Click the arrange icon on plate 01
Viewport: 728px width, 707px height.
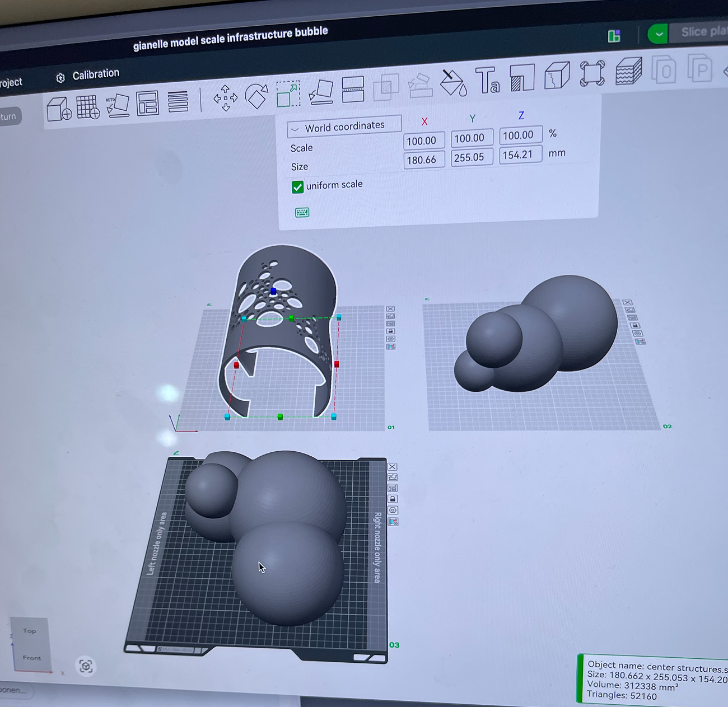390,324
